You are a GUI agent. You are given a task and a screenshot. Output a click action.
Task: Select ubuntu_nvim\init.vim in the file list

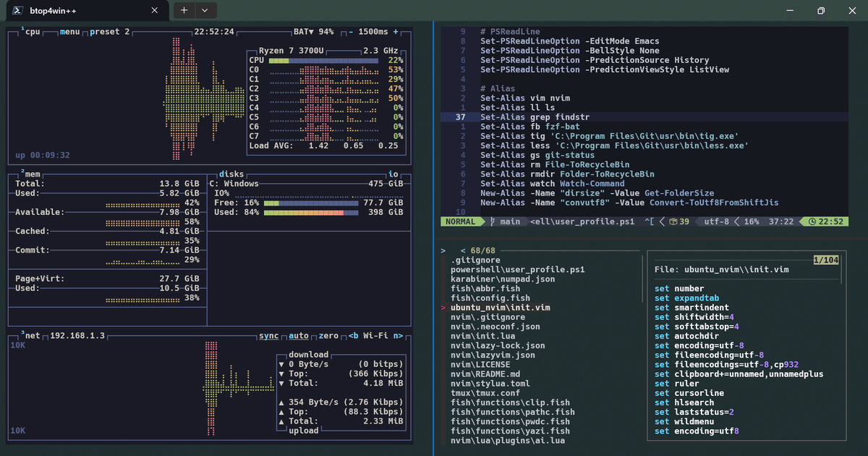(x=500, y=307)
